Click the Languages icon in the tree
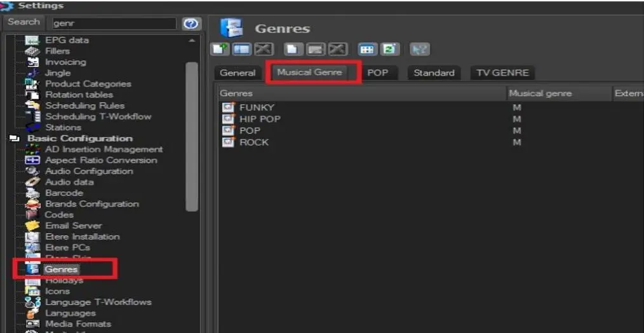Viewport: 644px width, 333px height. point(32,313)
